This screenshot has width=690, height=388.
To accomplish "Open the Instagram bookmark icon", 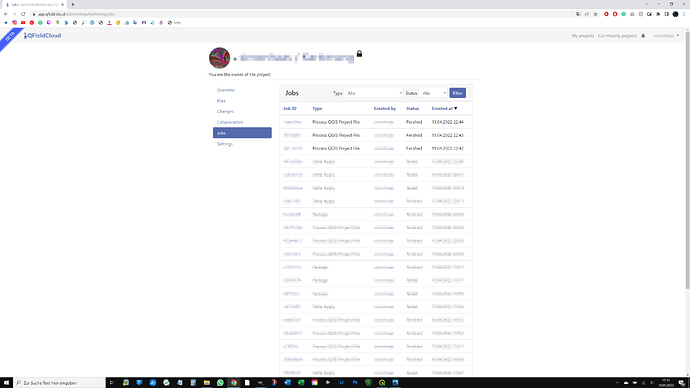I will click(x=15, y=22).
